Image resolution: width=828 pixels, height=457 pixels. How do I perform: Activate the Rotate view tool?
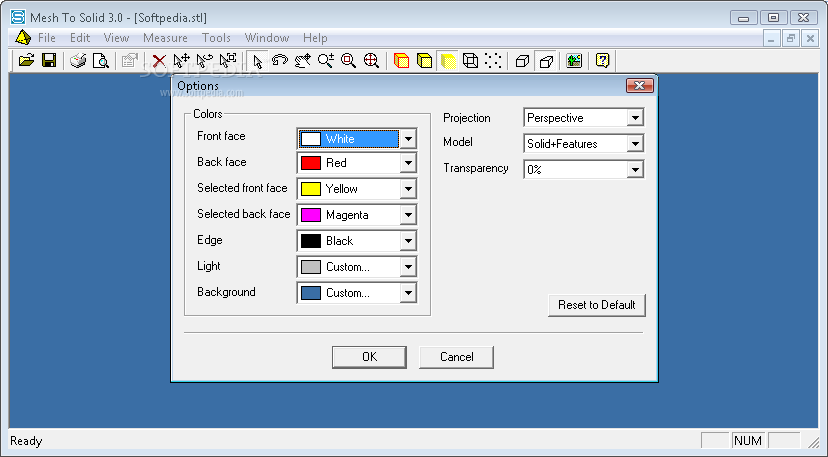click(x=280, y=60)
